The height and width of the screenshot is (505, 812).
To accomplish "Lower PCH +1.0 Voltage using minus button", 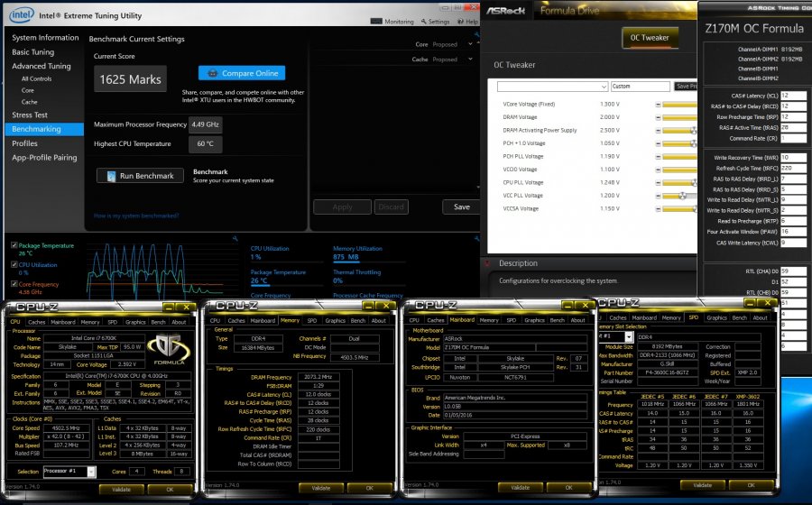I will 658,143.
